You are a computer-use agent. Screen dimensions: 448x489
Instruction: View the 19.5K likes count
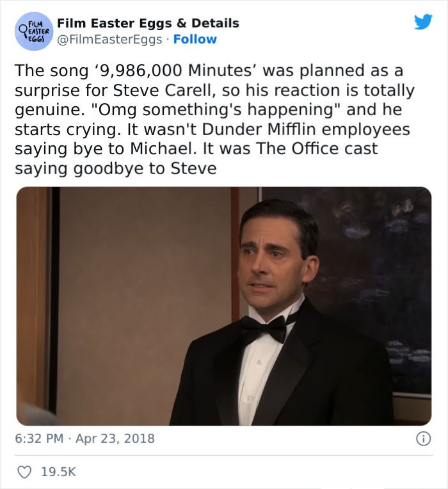pos(58,472)
